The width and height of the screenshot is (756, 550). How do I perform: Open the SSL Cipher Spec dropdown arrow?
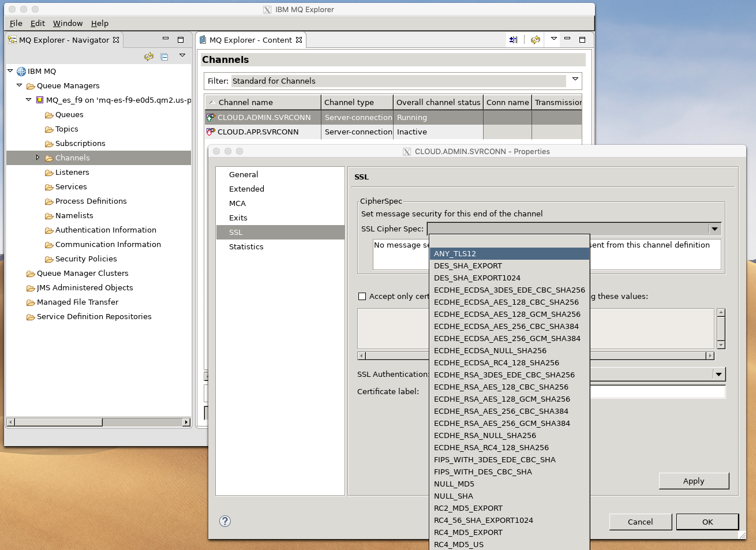pos(714,229)
